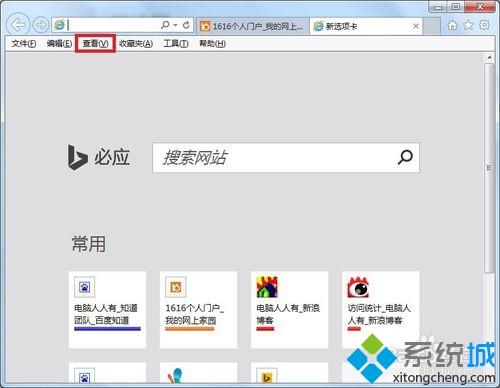Go to the Home page icon

coord(452,25)
